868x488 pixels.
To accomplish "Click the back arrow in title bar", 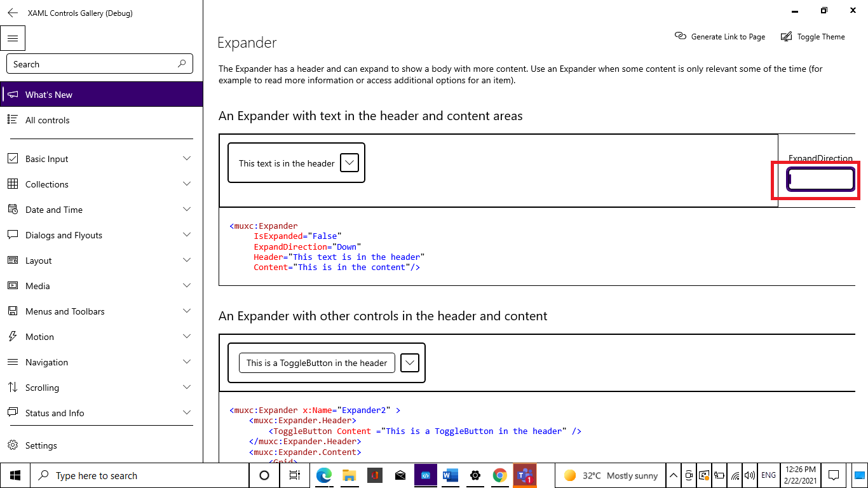I will coord(13,13).
